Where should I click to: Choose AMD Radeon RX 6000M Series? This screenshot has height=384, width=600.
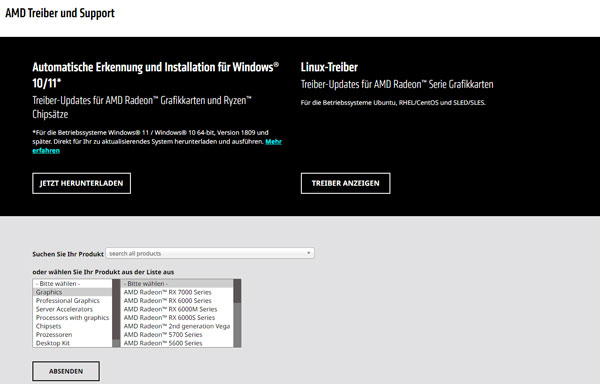click(x=177, y=309)
